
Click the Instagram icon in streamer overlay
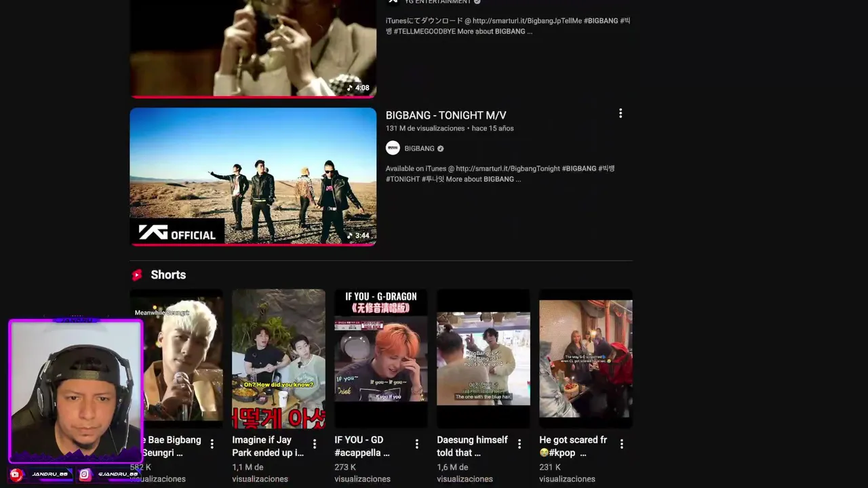[x=85, y=474]
